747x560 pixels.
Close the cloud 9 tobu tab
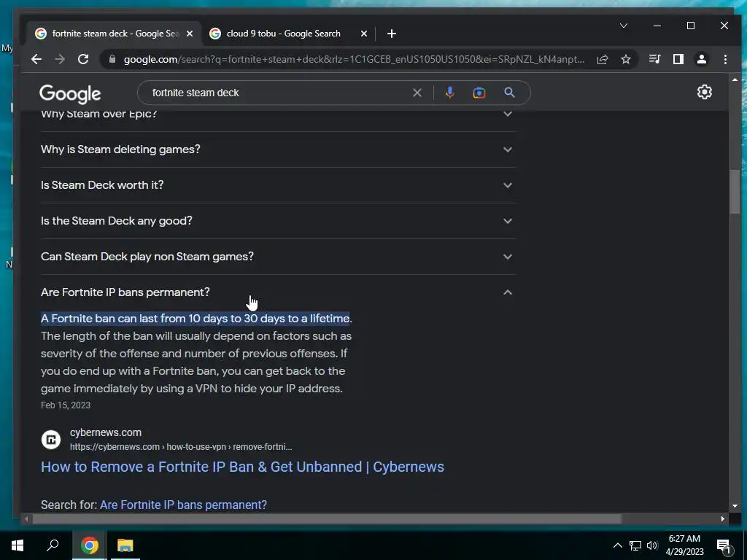click(363, 34)
